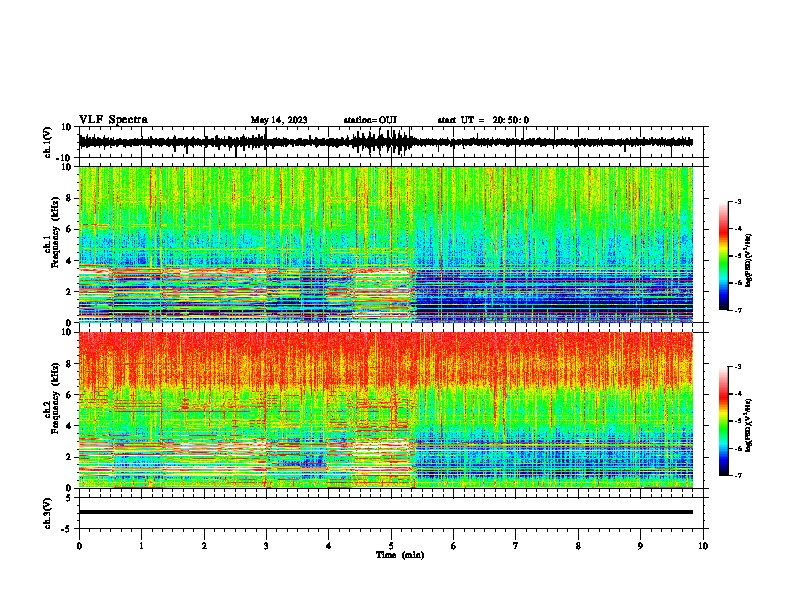Click the color scale bar beside ch.1 spectrogram
This screenshot has width=792, height=612.
(x=724, y=256)
